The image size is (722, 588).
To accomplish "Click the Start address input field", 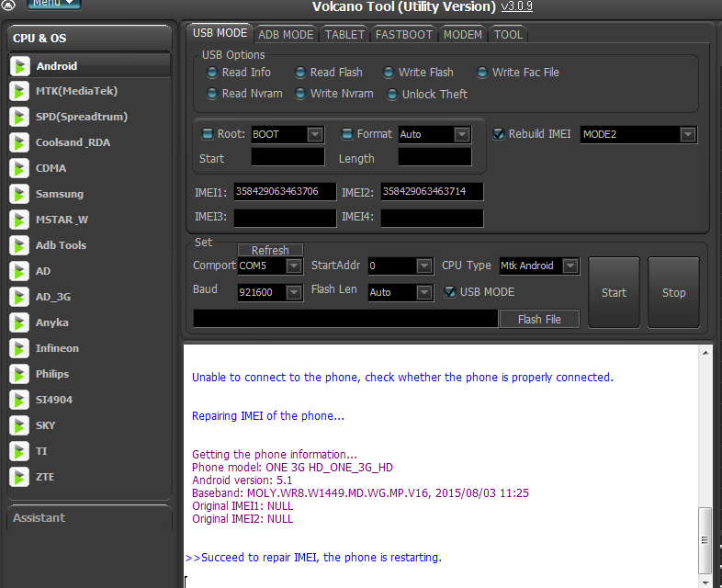I will [x=288, y=157].
